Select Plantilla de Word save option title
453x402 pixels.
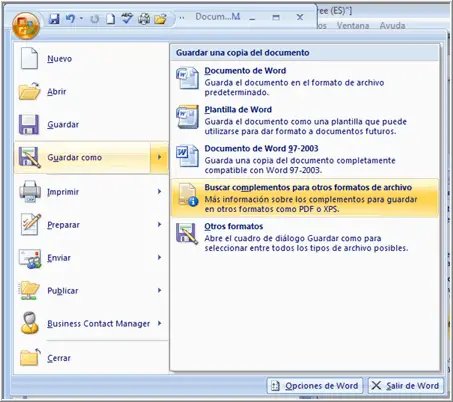pyautogui.click(x=238, y=110)
